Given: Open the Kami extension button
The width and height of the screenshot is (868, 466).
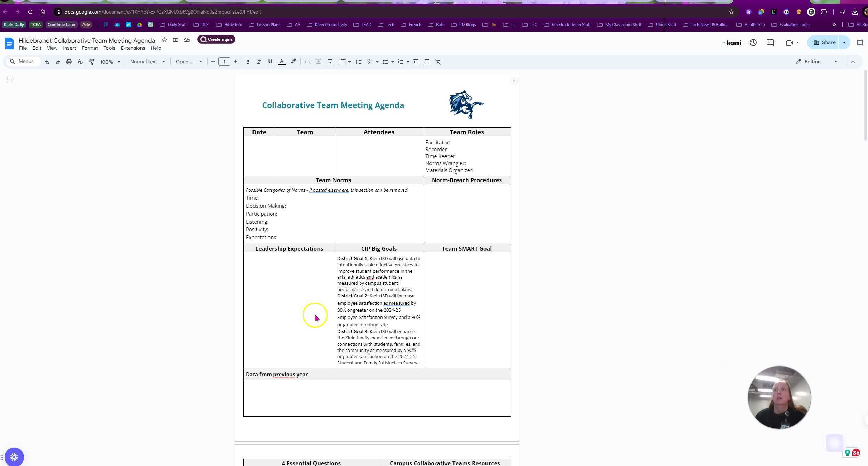Looking at the screenshot, I should click(731, 43).
